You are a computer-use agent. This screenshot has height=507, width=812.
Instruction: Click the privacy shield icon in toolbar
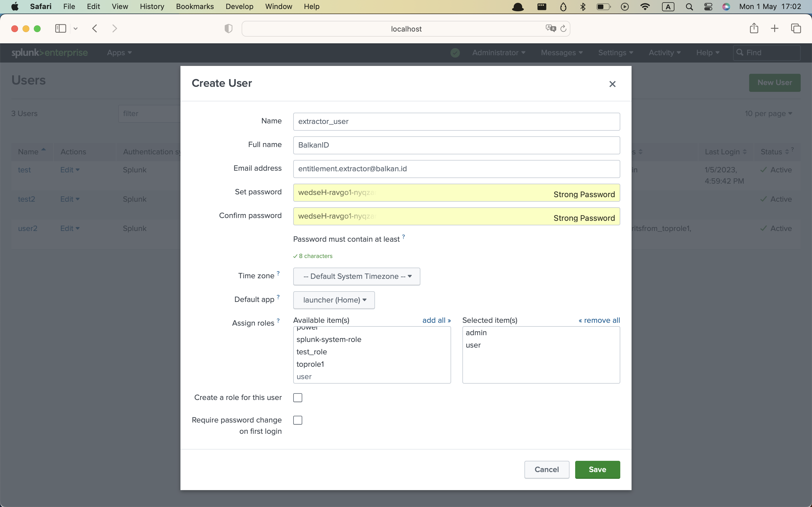click(228, 29)
